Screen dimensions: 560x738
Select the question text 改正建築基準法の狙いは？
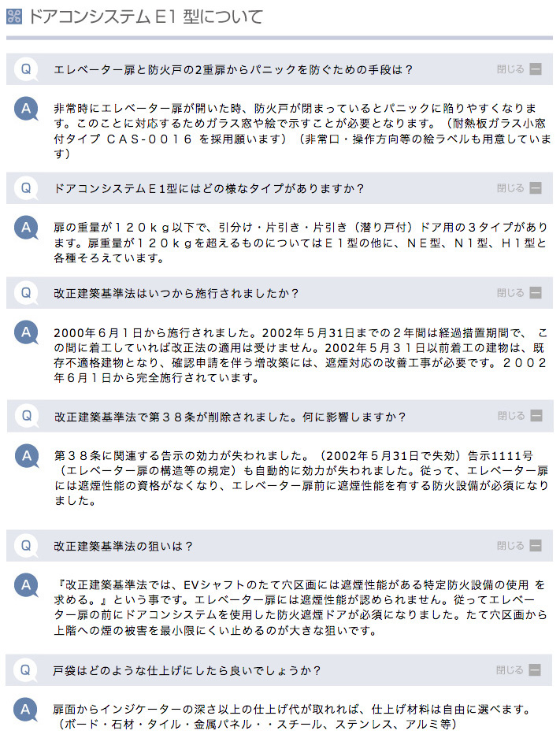point(124,546)
